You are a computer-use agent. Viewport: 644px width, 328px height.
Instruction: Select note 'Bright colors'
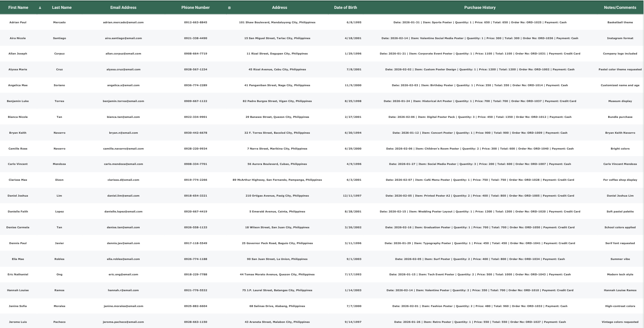click(x=620, y=149)
